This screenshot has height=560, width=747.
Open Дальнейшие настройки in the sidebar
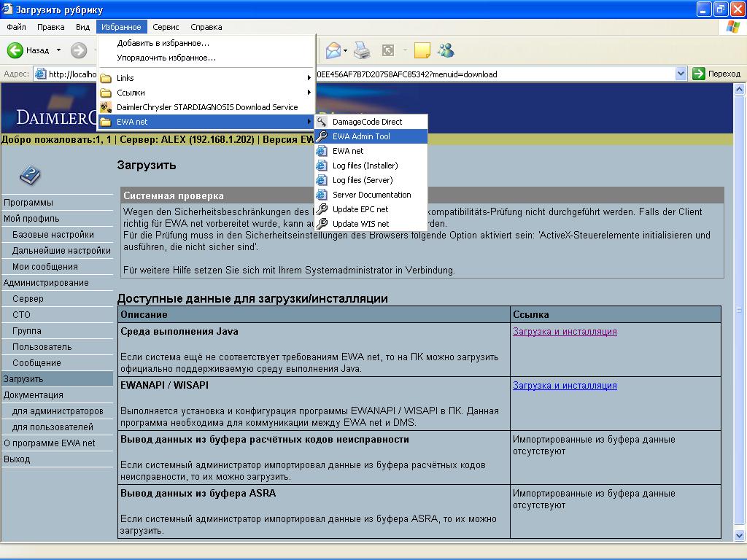point(61,251)
